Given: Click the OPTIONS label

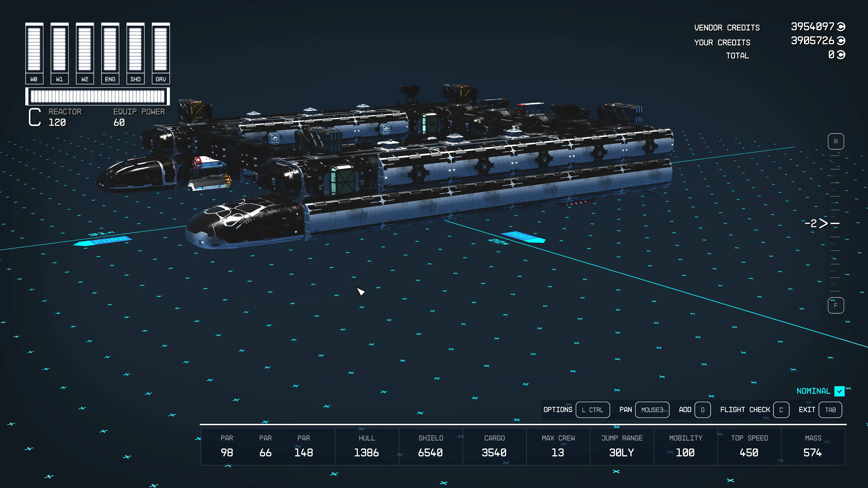Looking at the screenshot, I should pos(558,410).
